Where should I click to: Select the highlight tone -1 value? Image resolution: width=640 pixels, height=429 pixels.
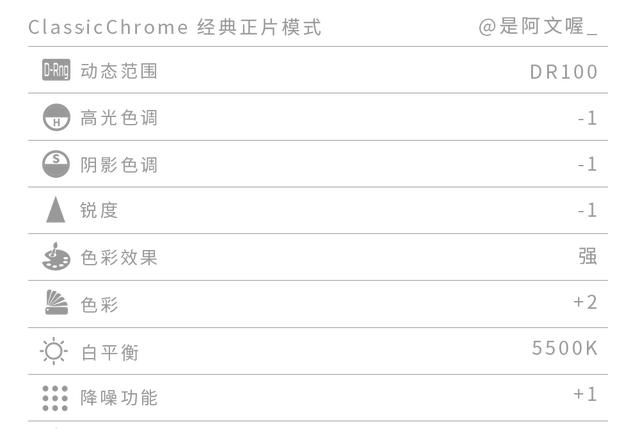coord(587,118)
